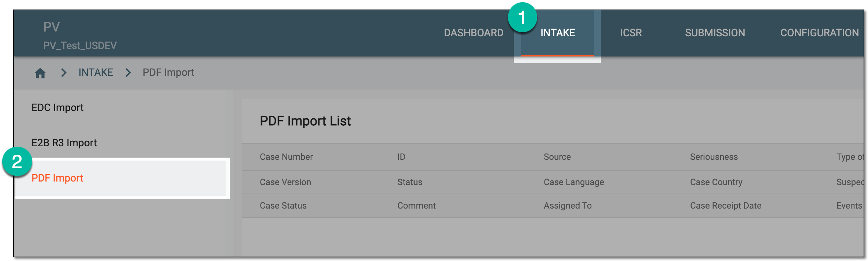Click the Status column header
This screenshot has width=868, height=261.
[409, 182]
